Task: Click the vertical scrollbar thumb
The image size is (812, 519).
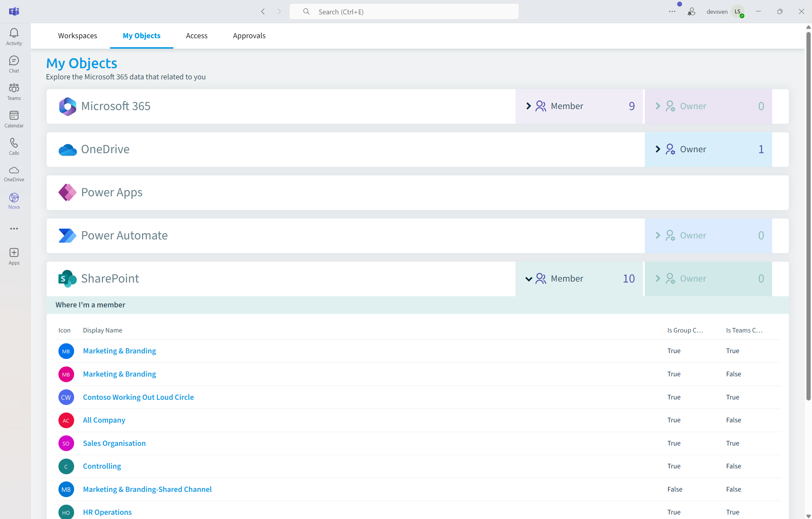Action: 808,216
